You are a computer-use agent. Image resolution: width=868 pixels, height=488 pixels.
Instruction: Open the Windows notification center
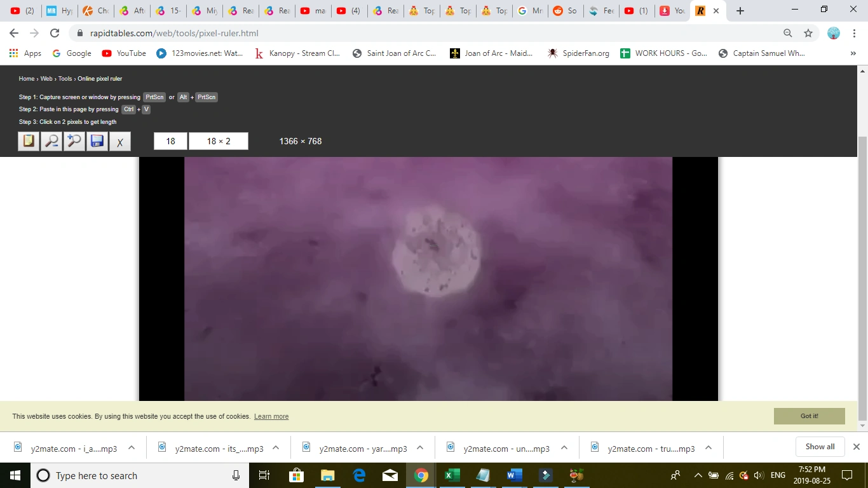pyautogui.click(x=846, y=475)
